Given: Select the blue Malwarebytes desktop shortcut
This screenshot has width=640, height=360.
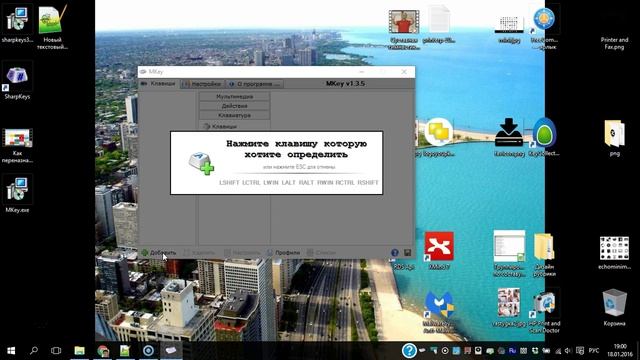Looking at the screenshot, I should [x=439, y=311].
